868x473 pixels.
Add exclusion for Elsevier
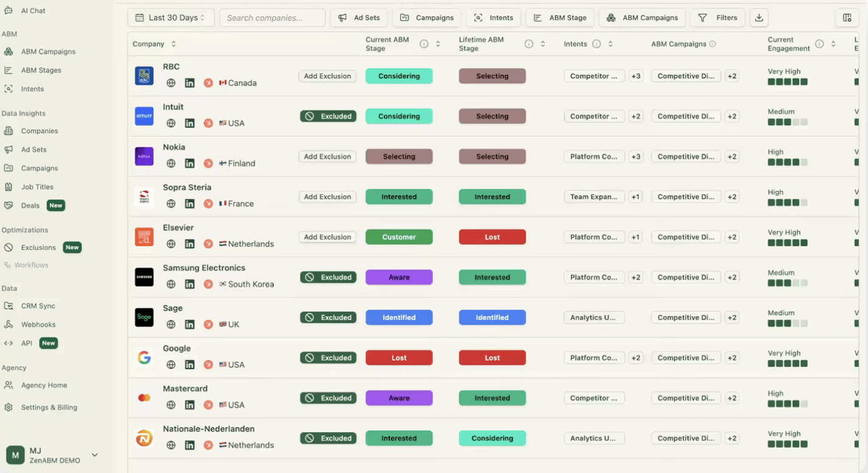tap(327, 237)
